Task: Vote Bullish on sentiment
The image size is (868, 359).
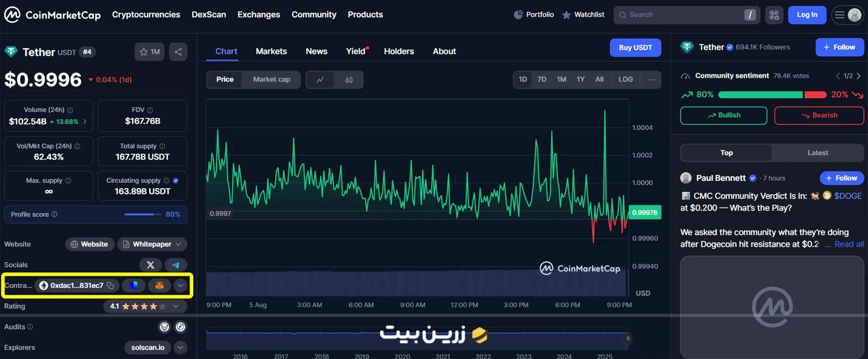Action: point(723,116)
